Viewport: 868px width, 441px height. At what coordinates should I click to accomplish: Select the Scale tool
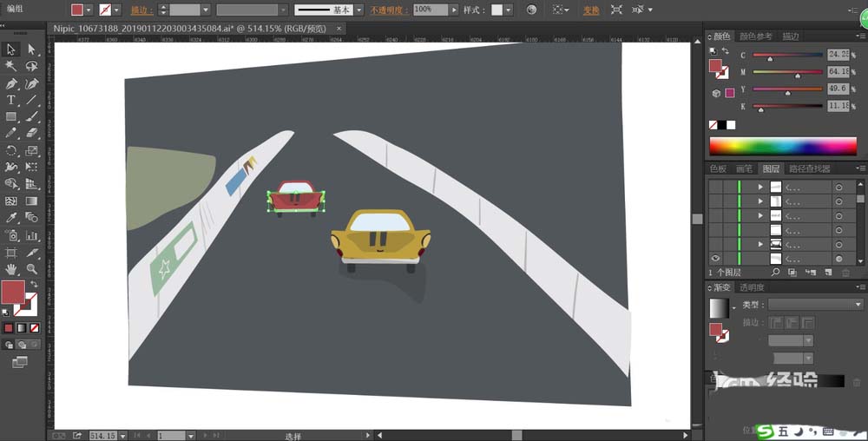31,150
